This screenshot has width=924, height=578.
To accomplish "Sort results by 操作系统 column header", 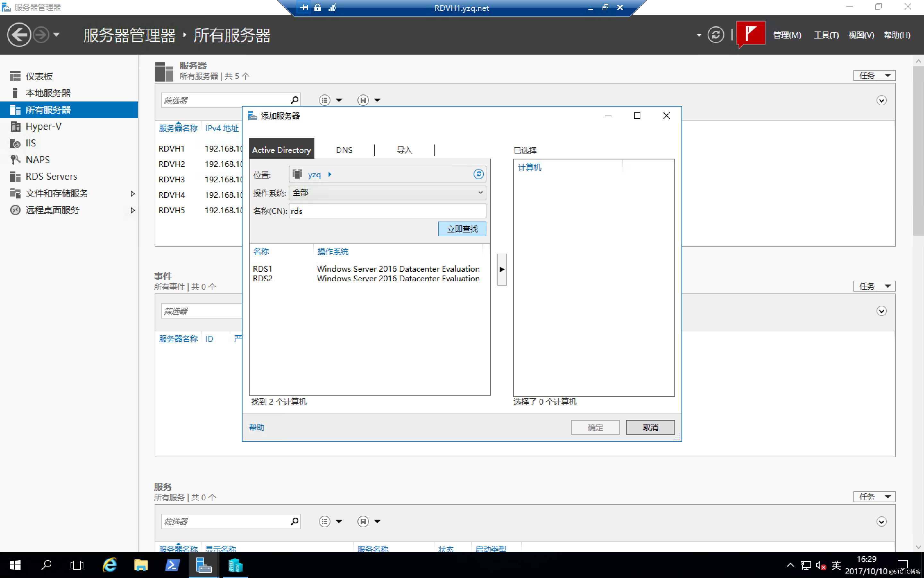I will [x=333, y=251].
